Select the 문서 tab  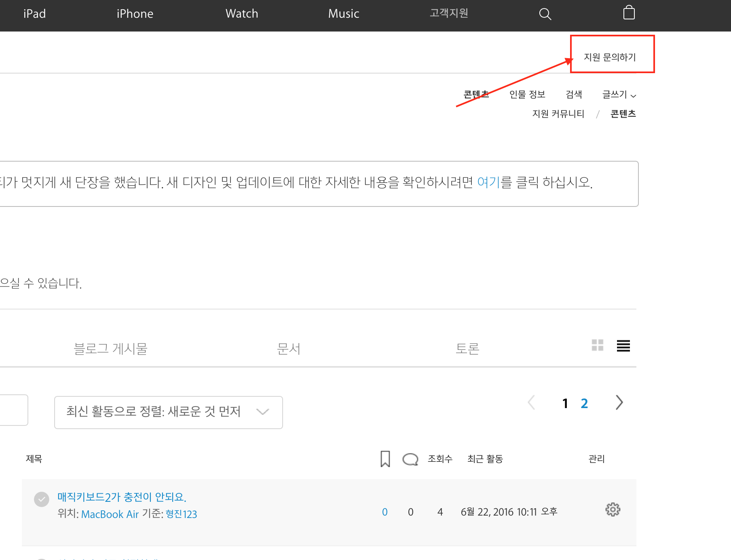click(289, 349)
